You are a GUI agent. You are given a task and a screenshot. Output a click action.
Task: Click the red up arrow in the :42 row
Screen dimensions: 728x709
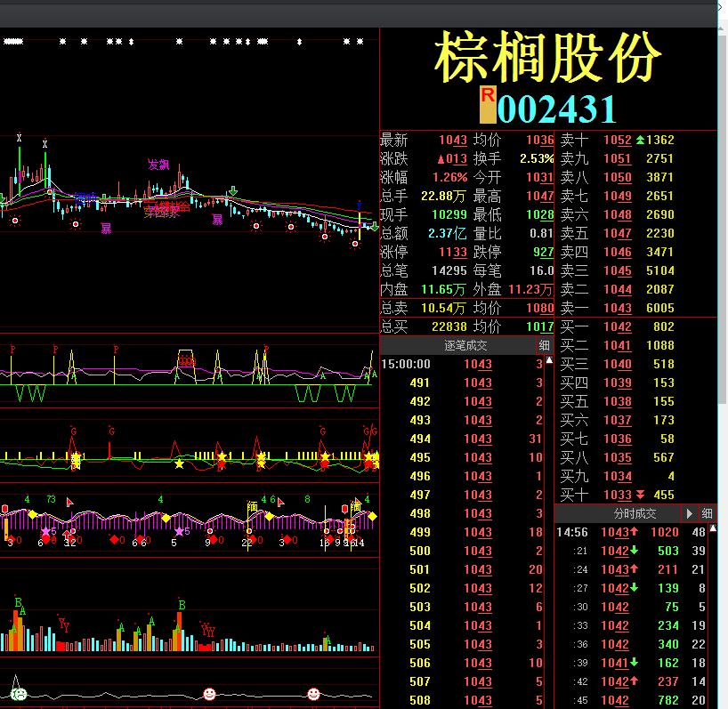pos(635,681)
